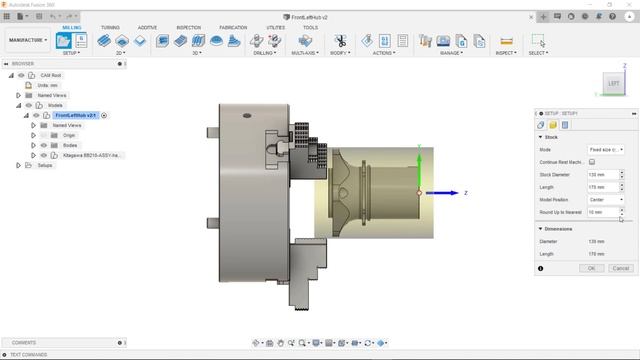Open the Post Process tab in Setup dialog
Screen dimensions: 640x360
565,125
